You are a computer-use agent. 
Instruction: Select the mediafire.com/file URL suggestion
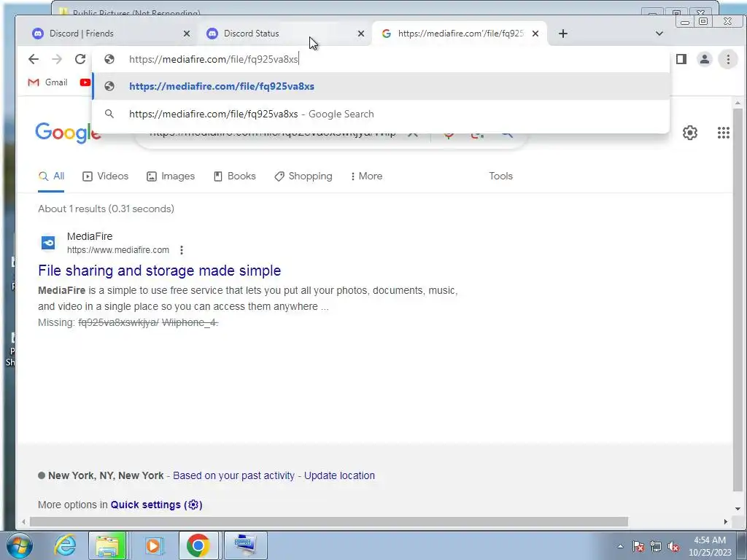tap(381, 86)
